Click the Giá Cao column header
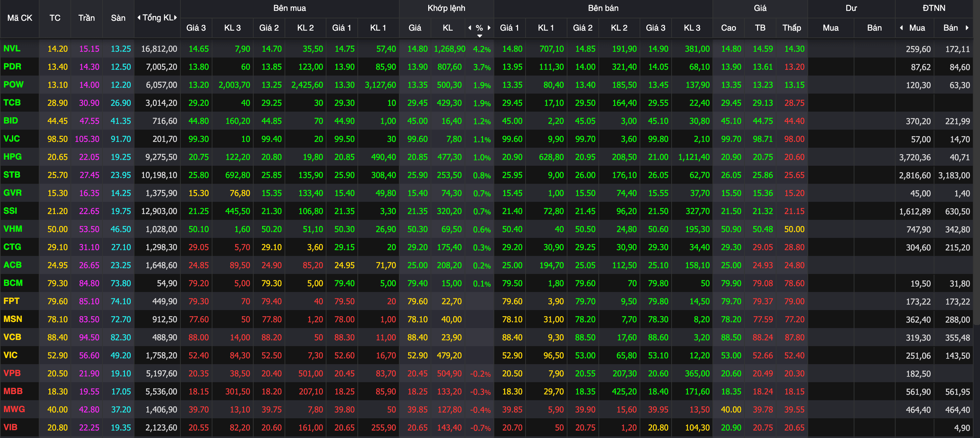This screenshot has height=438, width=980. [728, 28]
